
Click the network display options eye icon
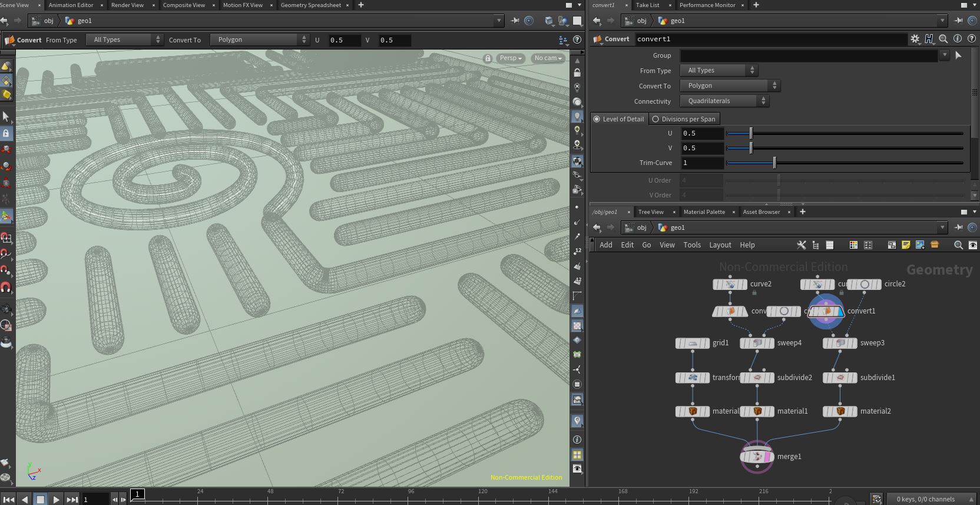pos(972,245)
